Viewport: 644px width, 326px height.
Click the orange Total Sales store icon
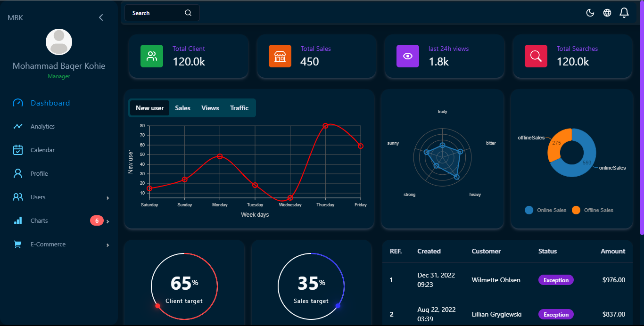(x=280, y=56)
